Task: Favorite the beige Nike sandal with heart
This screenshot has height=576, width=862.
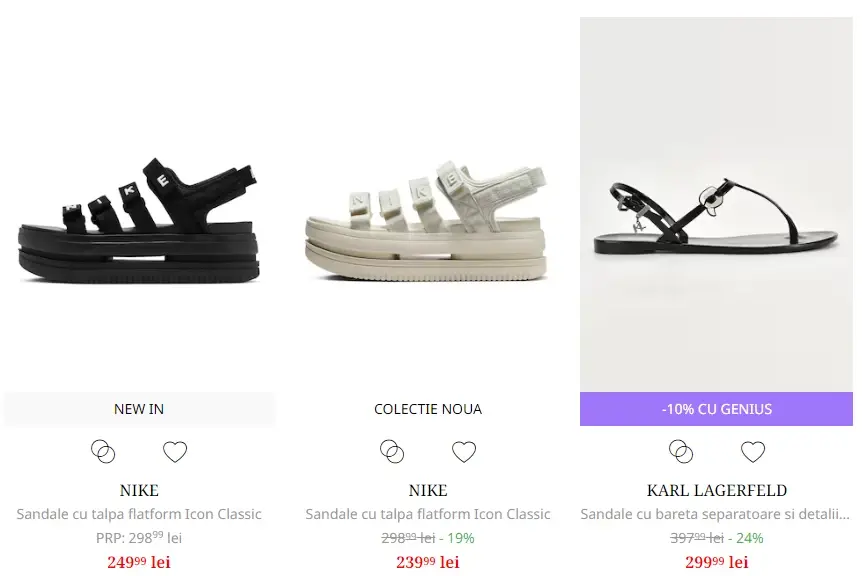Action: point(464,452)
